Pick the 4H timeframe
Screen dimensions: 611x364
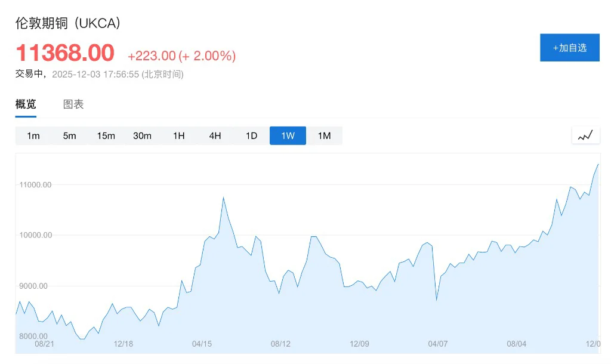coord(215,135)
